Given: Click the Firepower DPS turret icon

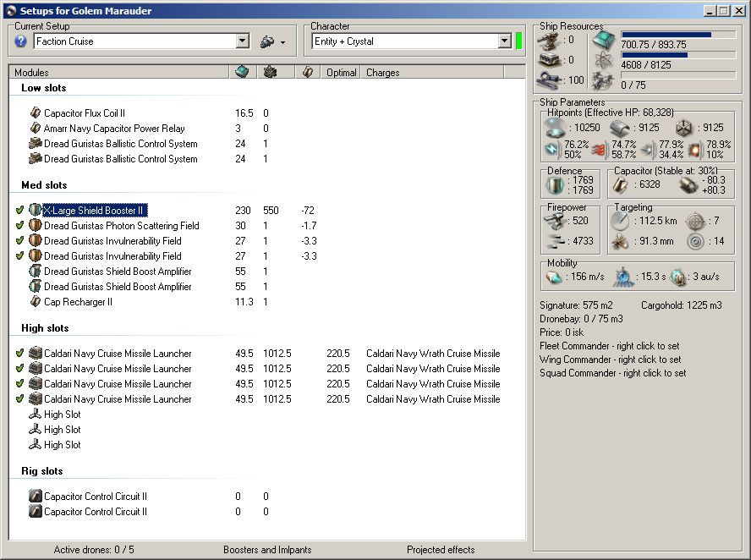Looking at the screenshot, I should tap(555, 221).
